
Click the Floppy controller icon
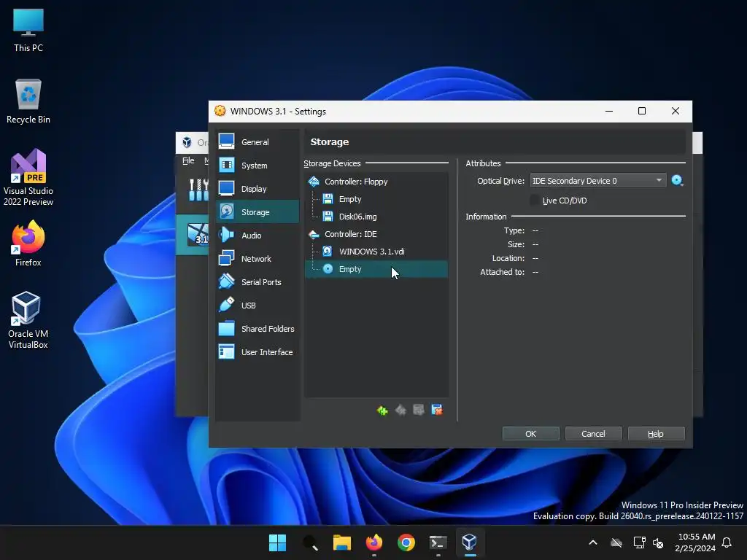click(x=314, y=182)
